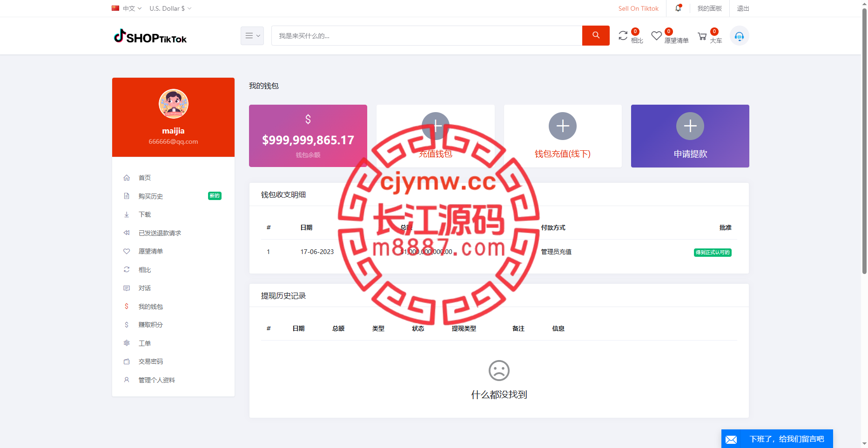Click the refresh icon beside sidebar 相比

[127, 269]
